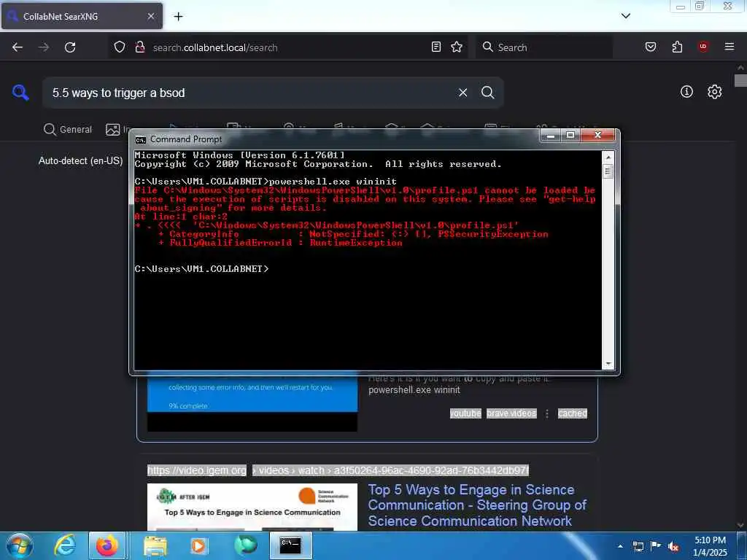Open the tracking protection shield icon
Screen dimensions: 747x560
120,47
